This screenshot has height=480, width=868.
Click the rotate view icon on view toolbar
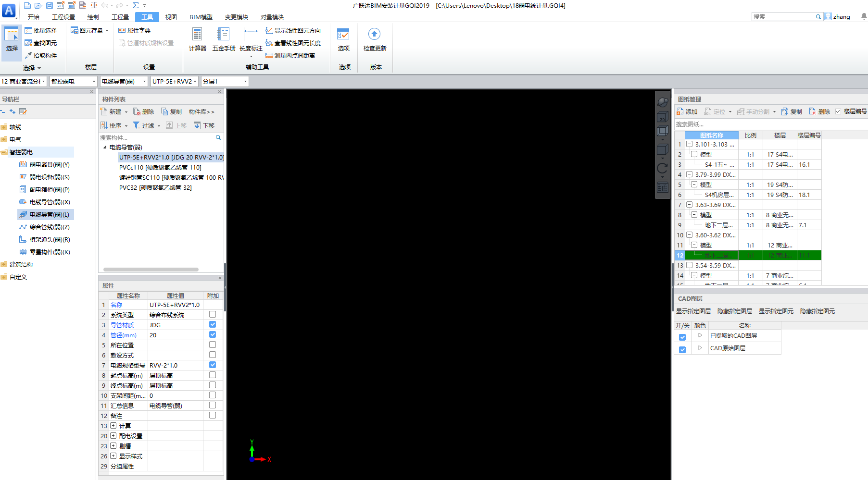tap(663, 168)
